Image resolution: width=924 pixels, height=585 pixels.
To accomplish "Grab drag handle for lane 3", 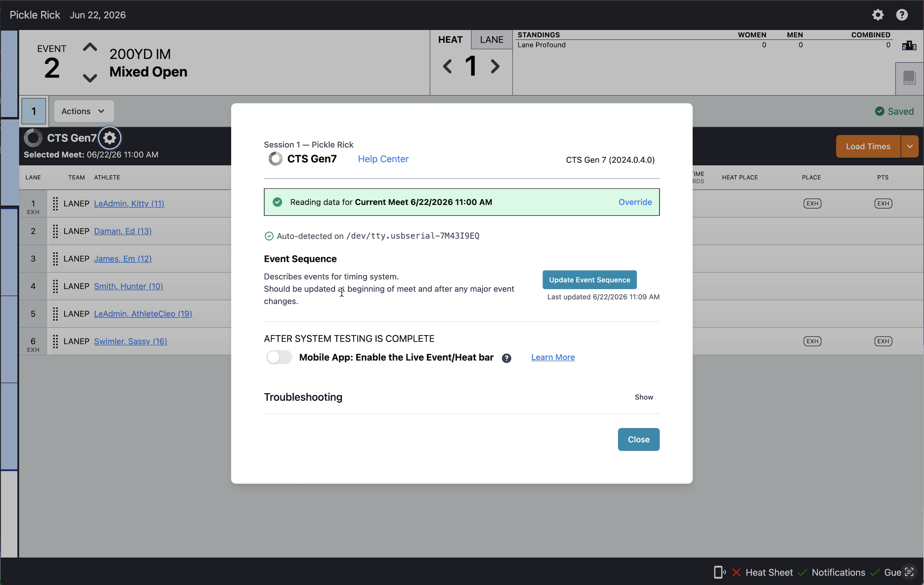I will click(x=55, y=259).
